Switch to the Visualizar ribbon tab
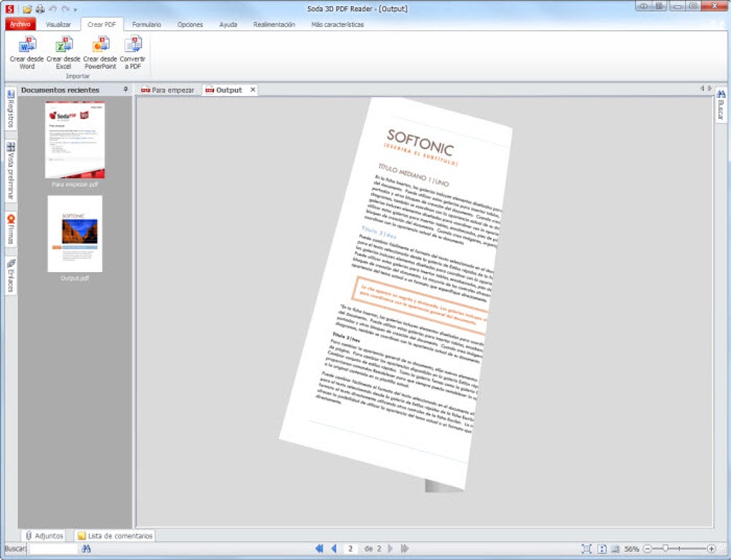This screenshot has width=731, height=560. click(x=58, y=24)
